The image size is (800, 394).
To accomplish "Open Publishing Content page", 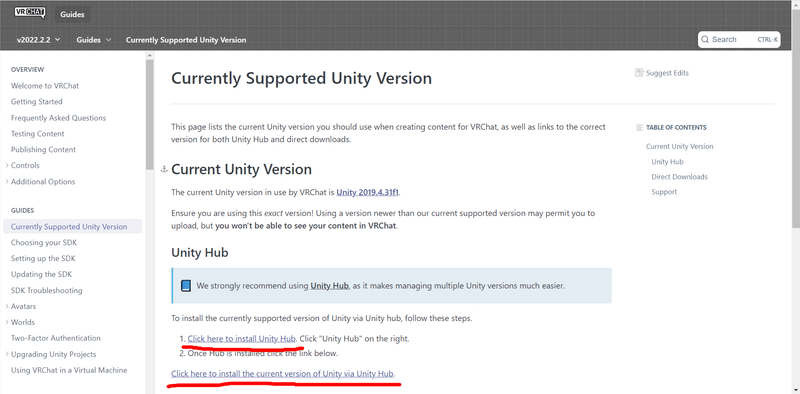I will pos(43,150).
